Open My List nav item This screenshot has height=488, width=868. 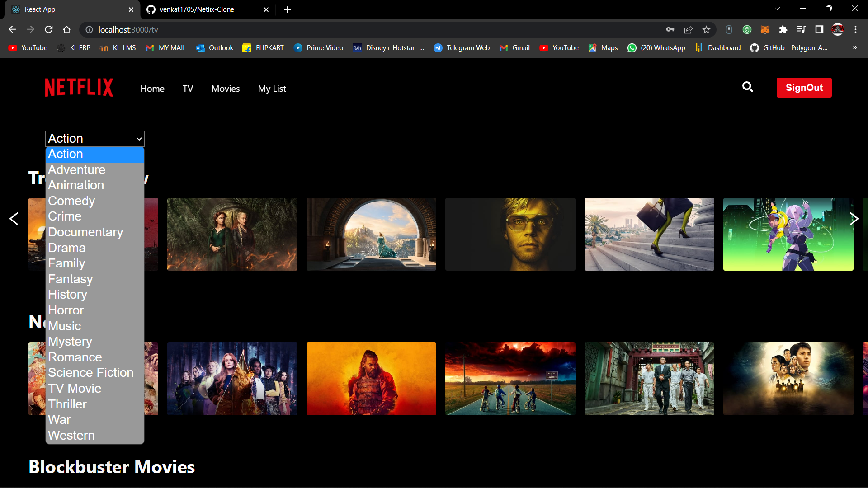272,89
